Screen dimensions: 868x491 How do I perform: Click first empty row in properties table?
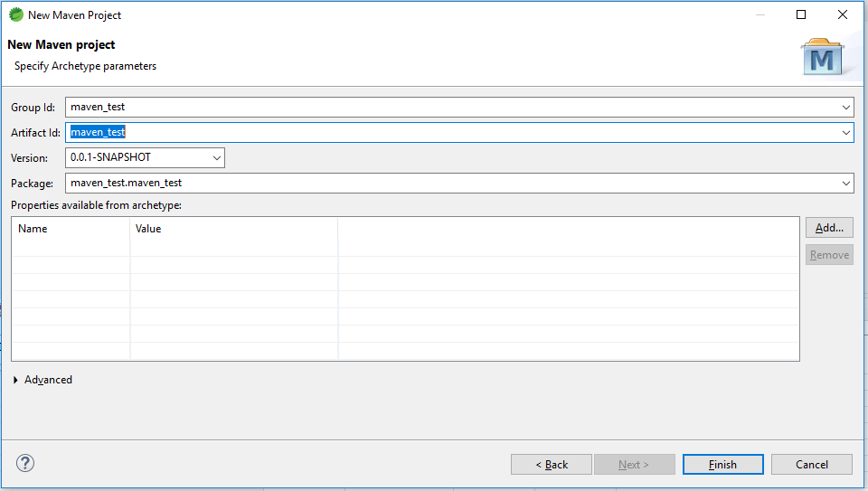405,248
